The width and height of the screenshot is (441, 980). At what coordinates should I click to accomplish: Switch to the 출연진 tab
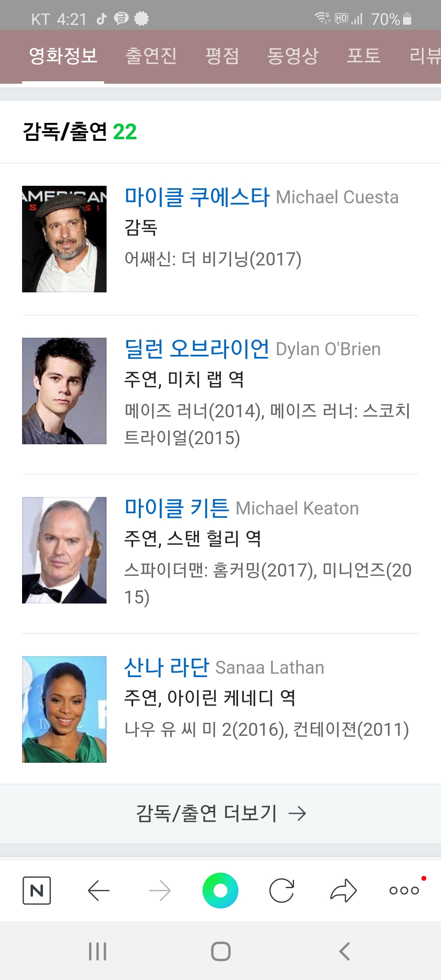pos(151,56)
